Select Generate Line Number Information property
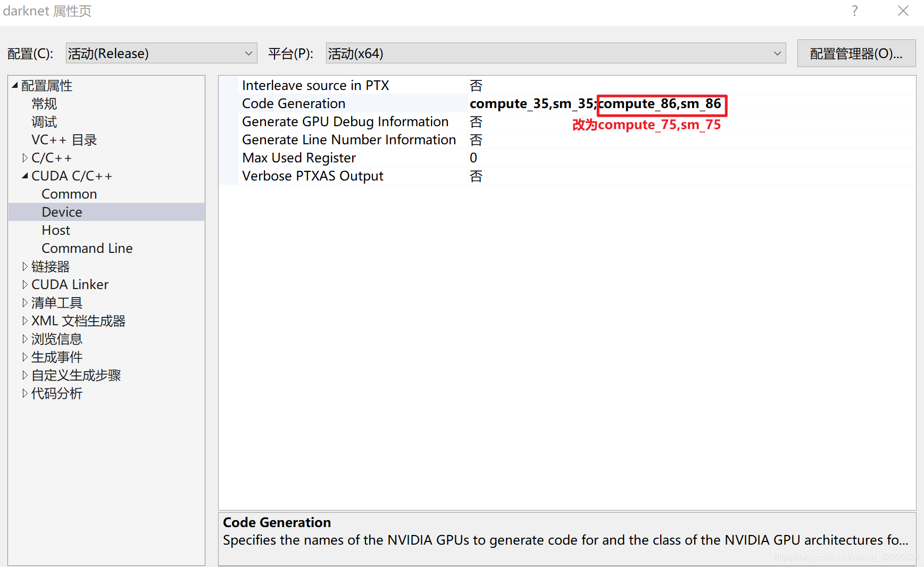 (x=349, y=139)
